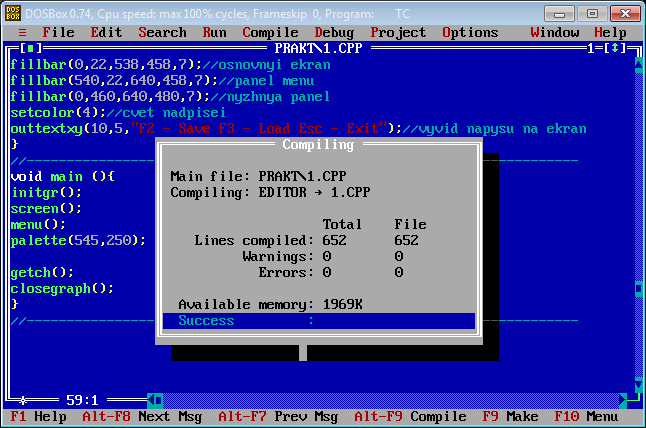The width and height of the screenshot is (646, 428).
Task: Open the Help menu
Action: [x=610, y=33]
